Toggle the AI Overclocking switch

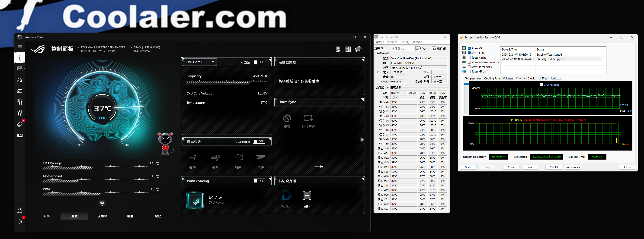click(259, 62)
